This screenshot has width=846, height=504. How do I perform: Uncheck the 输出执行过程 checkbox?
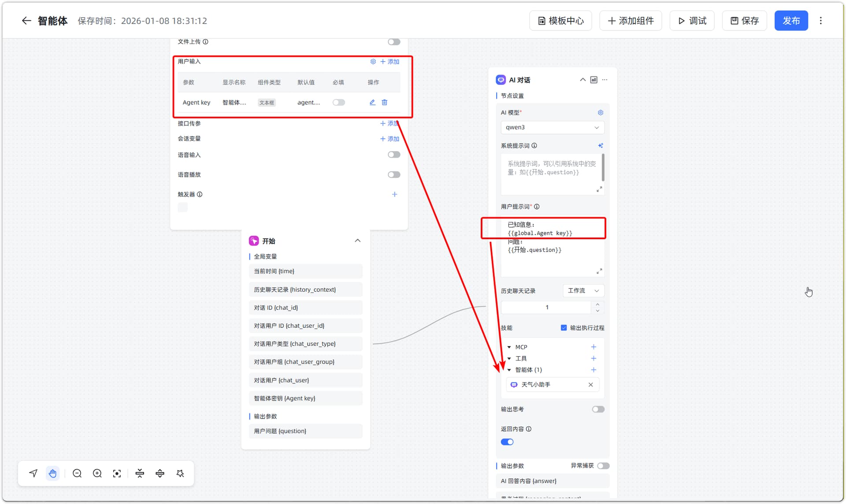click(564, 328)
